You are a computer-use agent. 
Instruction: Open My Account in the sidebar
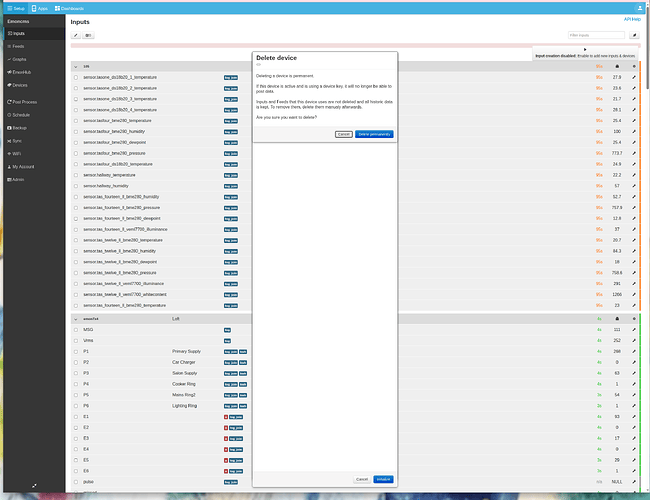tap(34, 167)
